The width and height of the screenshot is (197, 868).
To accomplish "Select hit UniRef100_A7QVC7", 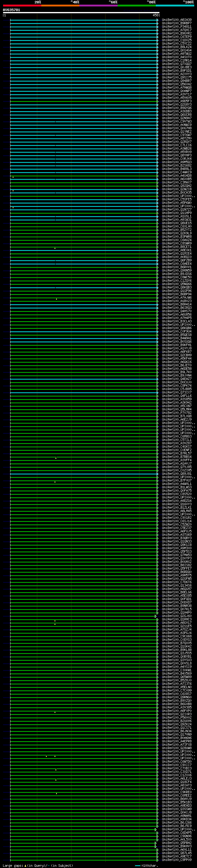I will pyautogui.click(x=176, y=30).
